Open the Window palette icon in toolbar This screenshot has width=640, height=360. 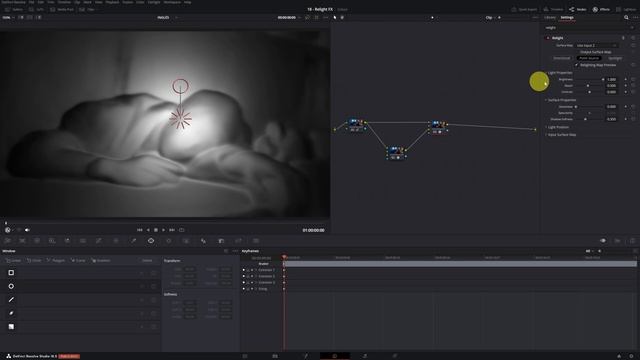(151, 241)
